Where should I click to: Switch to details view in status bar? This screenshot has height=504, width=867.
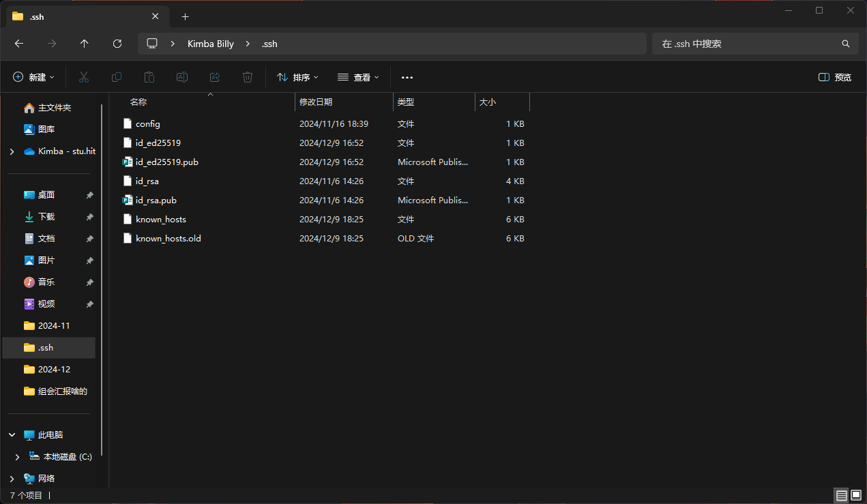(841, 495)
